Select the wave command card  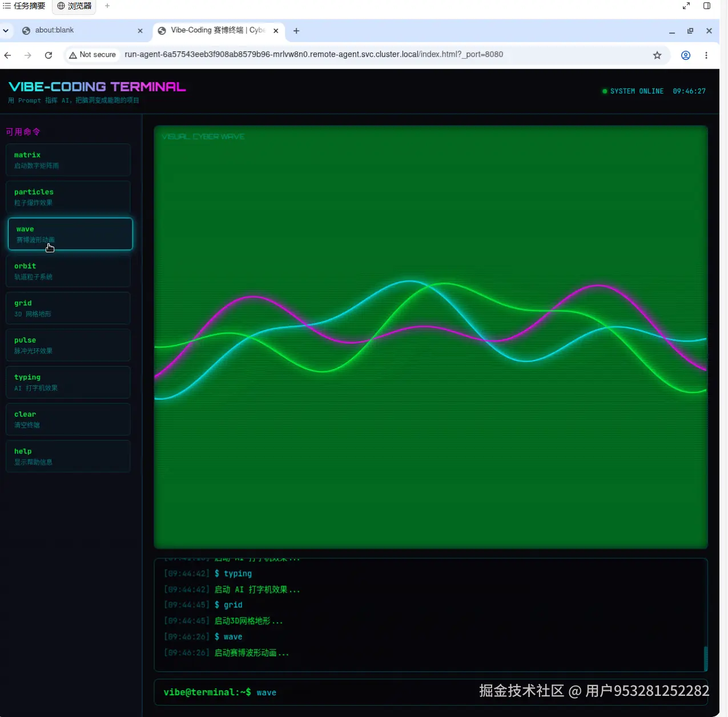(70, 234)
